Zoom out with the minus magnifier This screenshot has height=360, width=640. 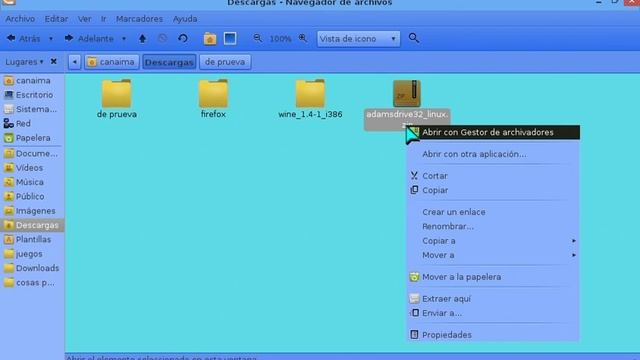tap(258, 38)
